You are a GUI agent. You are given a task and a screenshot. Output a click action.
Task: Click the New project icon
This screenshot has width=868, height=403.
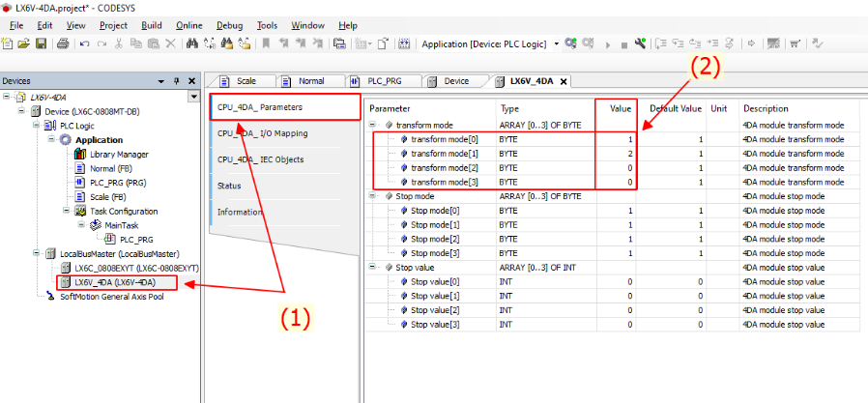click(x=9, y=43)
